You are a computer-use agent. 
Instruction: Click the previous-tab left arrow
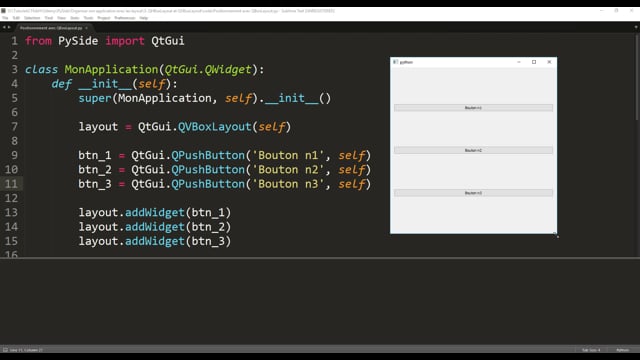coord(4,27)
